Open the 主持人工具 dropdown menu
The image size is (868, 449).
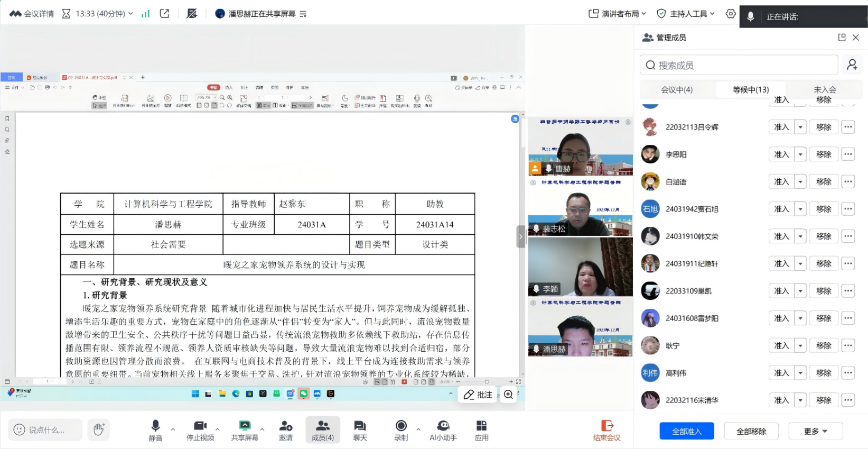click(x=685, y=14)
